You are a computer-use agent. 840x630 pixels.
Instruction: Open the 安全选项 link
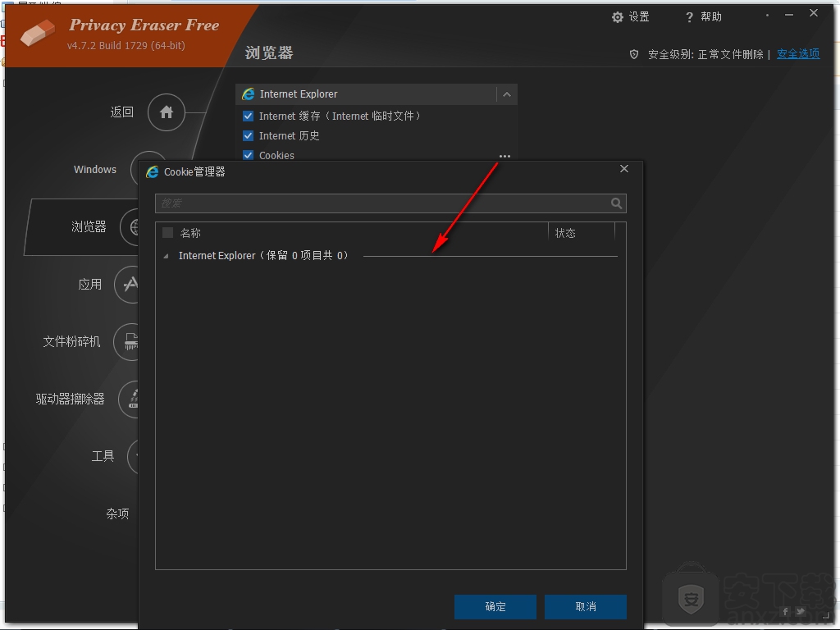(x=798, y=54)
